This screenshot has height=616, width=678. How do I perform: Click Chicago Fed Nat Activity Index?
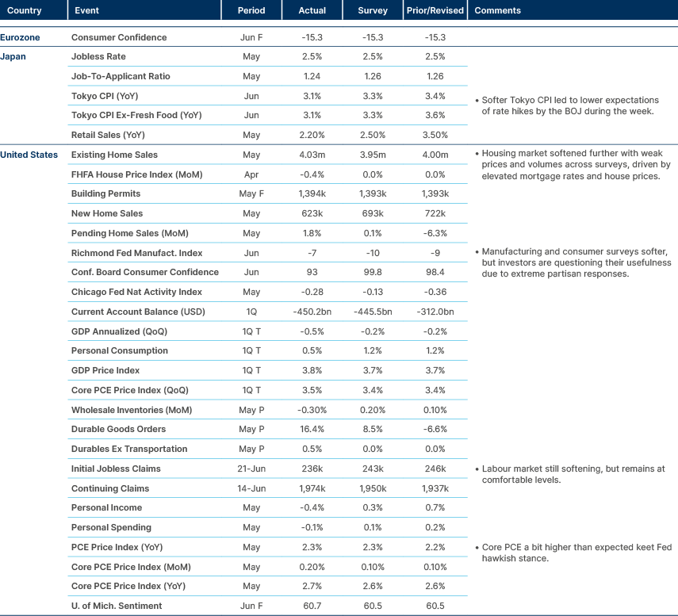(136, 292)
